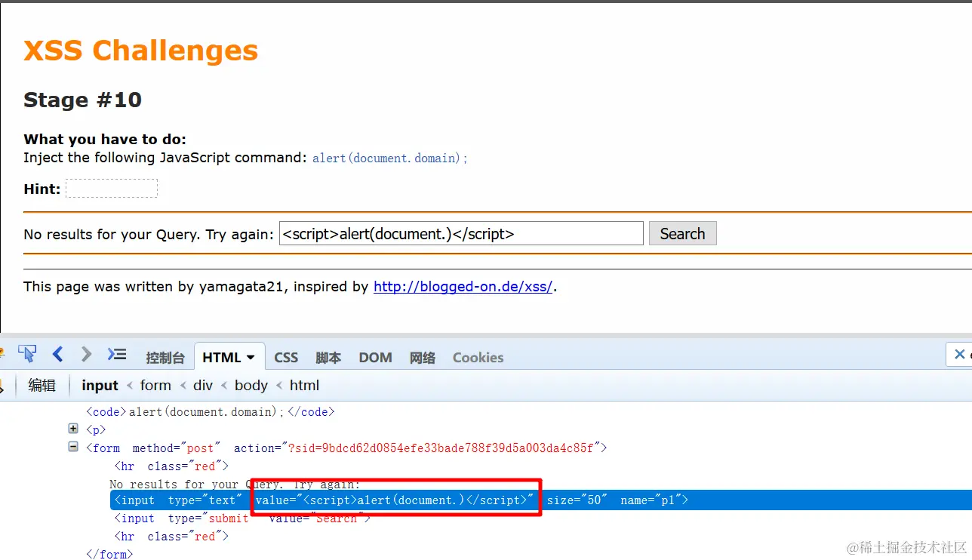Select 'div' in the breadcrumb path
Viewport: 972px width, 560px height.
coord(203,385)
